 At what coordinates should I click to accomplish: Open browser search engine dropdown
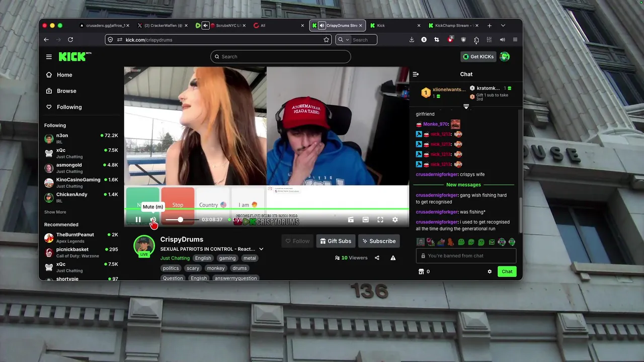343,40
